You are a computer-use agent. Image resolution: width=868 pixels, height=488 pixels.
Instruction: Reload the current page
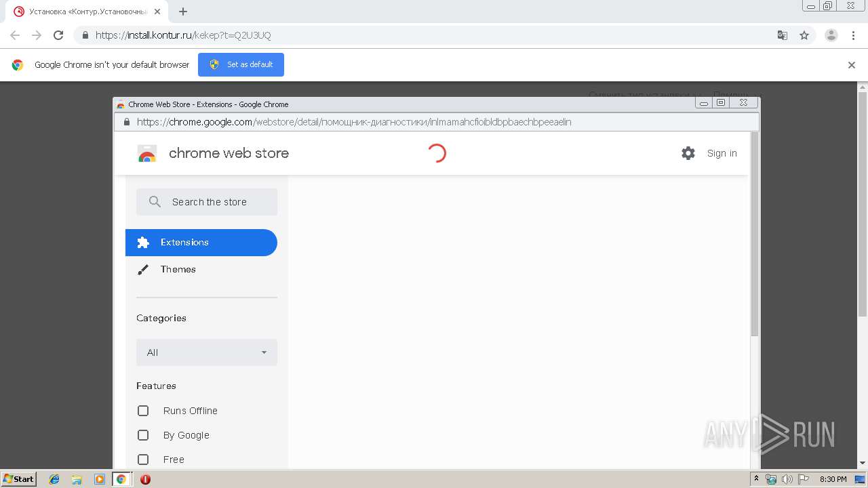click(58, 35)
